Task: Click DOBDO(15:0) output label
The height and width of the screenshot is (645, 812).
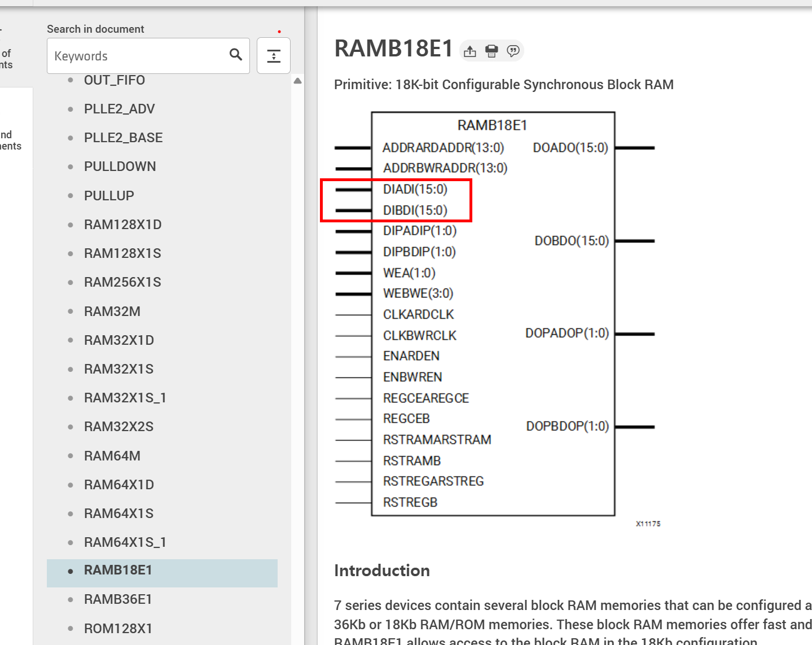Action: tap(572, 241)
